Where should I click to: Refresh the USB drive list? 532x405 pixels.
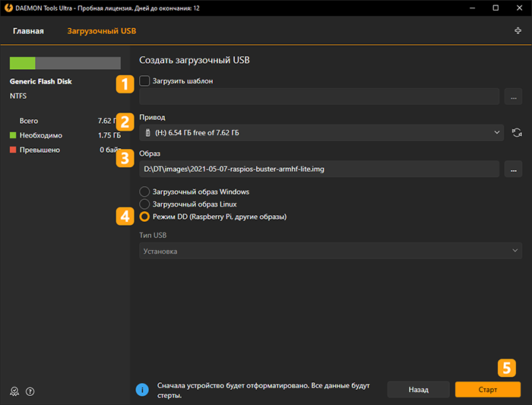coord(517,133)
